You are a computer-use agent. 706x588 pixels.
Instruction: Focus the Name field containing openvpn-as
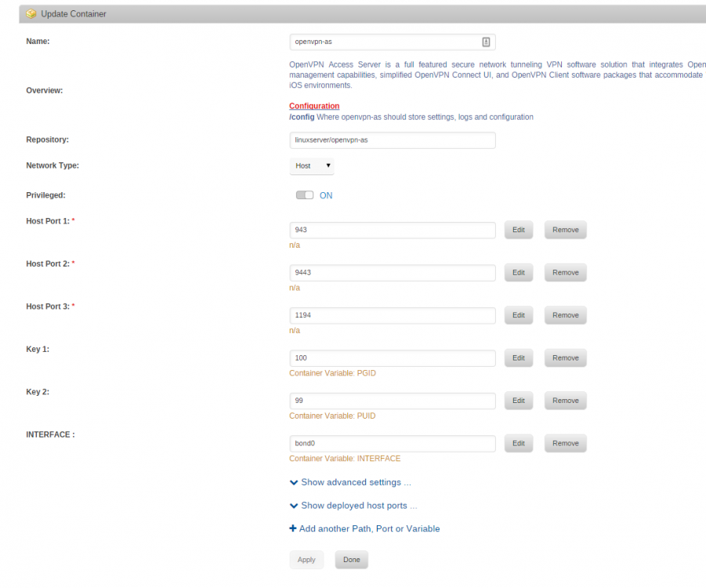[x=392, y=42]
